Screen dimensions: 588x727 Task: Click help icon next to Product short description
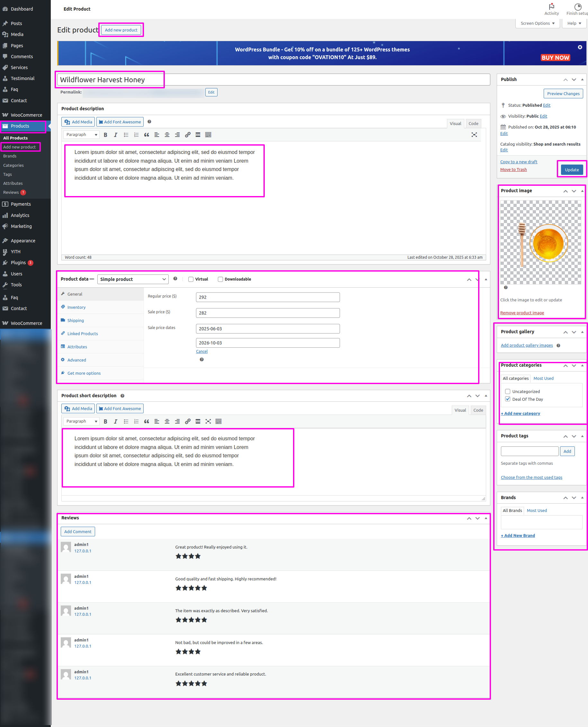coord(122,396)
